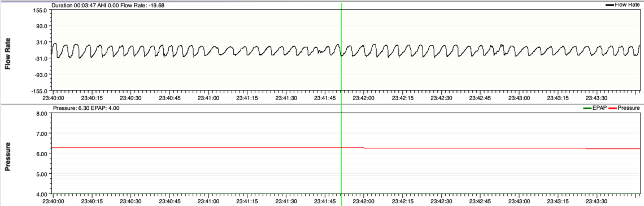Viewport: 644px width, 206px height.
Task: Click the 23:40:00 label under the Flow Rate graph
Action: pos(54,98)
